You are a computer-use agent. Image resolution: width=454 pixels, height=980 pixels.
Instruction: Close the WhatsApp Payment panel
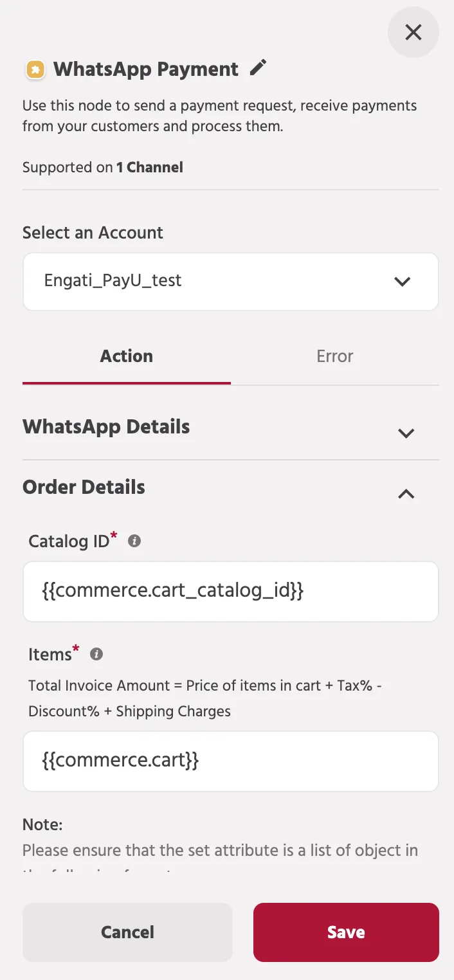click(413, 32)
